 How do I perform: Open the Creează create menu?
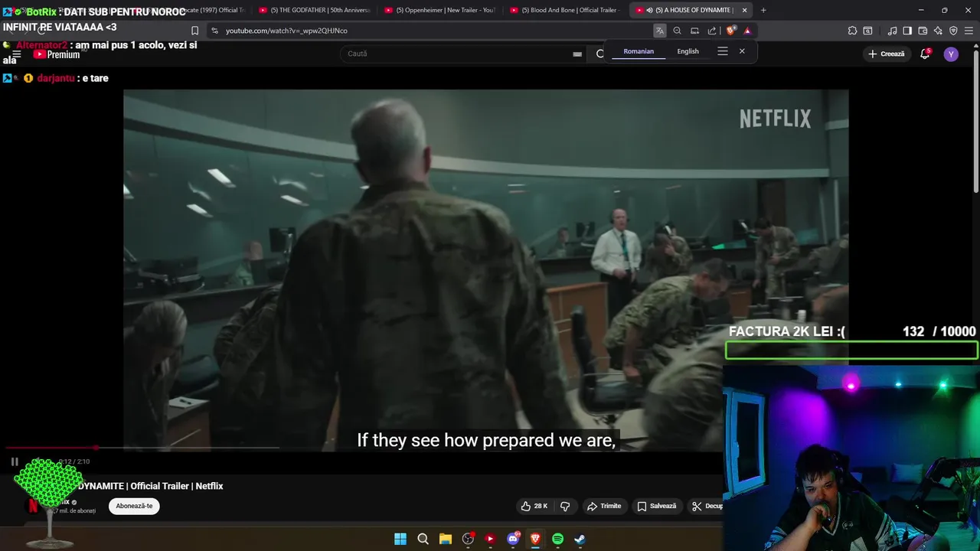(887, 54)
